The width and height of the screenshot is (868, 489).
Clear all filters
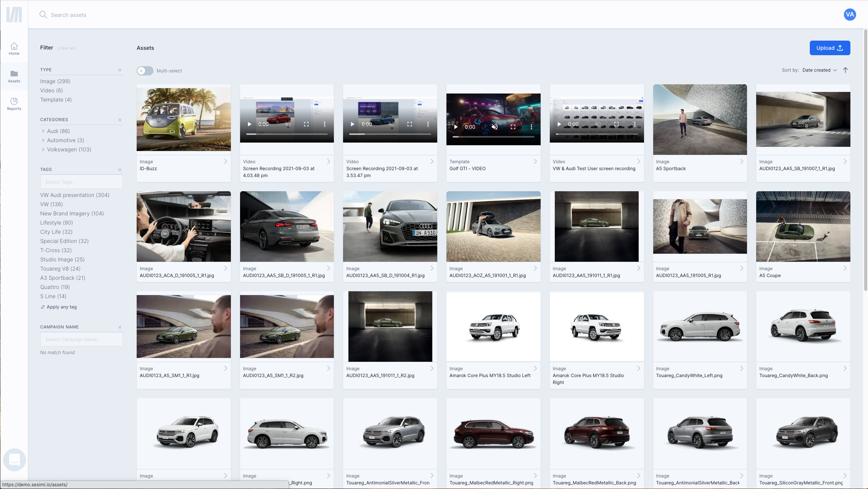pos(66,48)
